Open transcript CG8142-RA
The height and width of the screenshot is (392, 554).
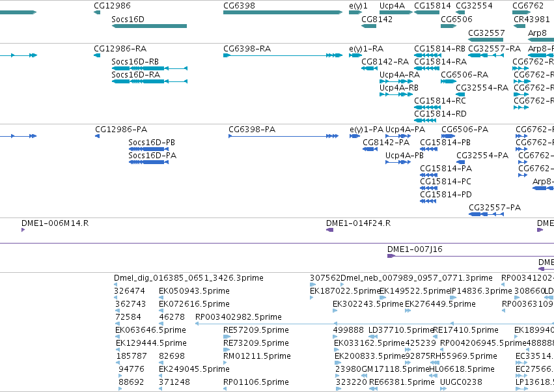tap(369, 68)
